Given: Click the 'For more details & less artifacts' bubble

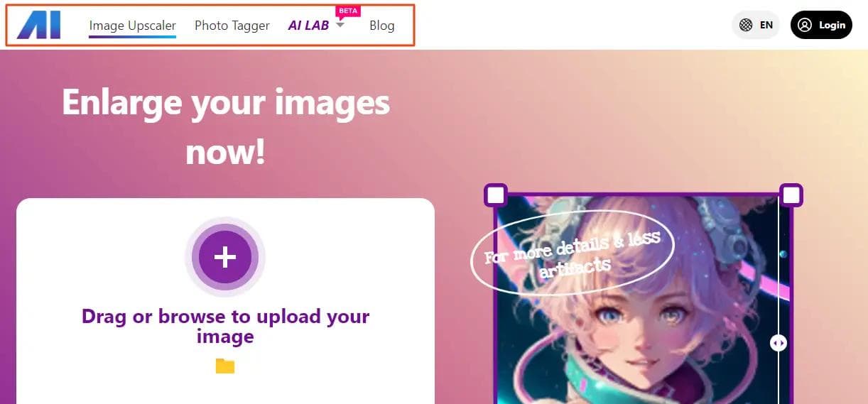Looking at the screenshot, I should click(573, 252).
